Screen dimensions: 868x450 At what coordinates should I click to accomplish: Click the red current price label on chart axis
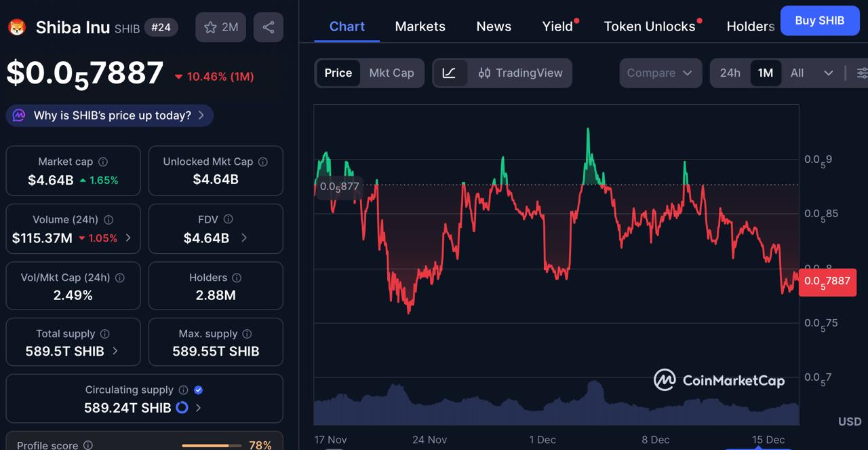pyautogui.click(x=827, y=281)
